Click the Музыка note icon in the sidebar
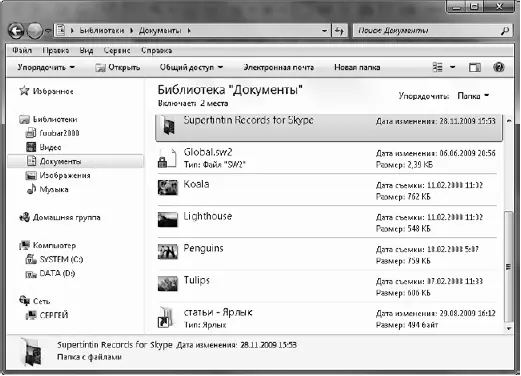This screenshot has height=376, width=521. click(x=31, y=189)
